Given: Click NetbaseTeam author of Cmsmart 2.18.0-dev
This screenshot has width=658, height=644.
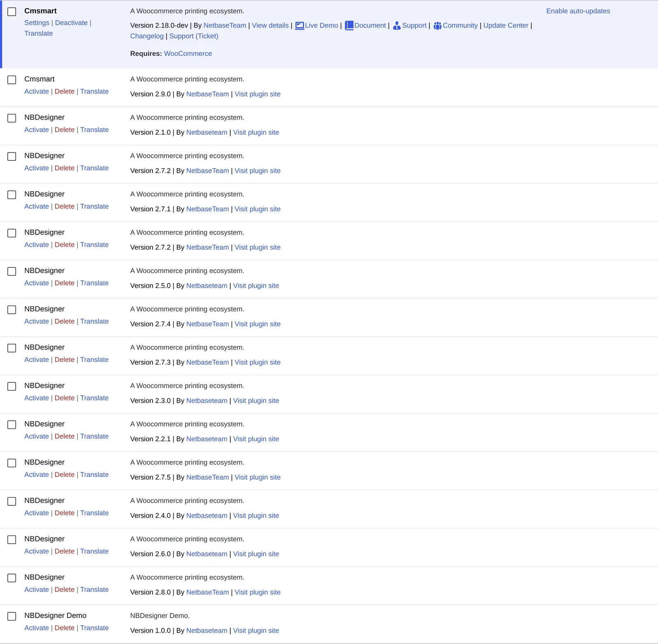Looking at the screenshot, I should [225, 25].
